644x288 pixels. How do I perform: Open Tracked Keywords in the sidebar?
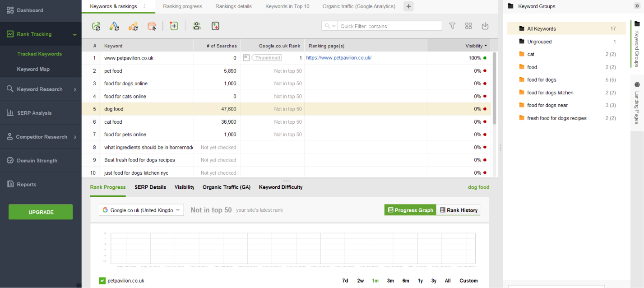40,54
